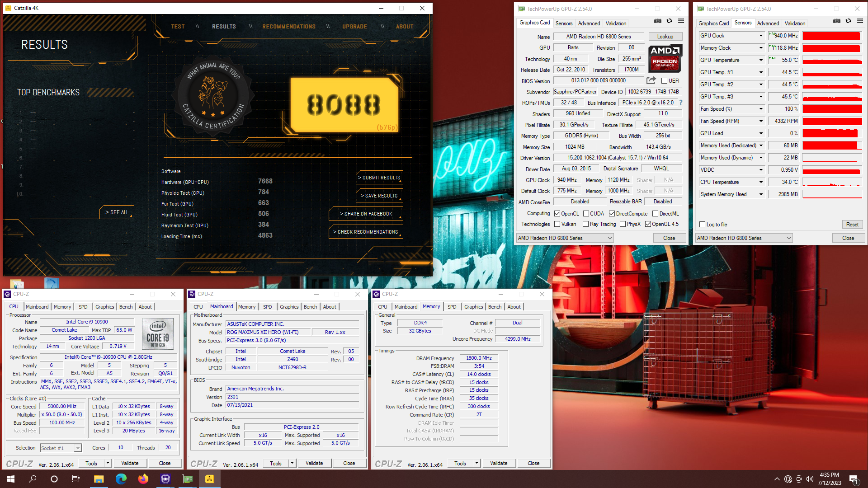Click Reset button in GPU-Z Sensors
868x488 pixels.
[x=852, y=225]
